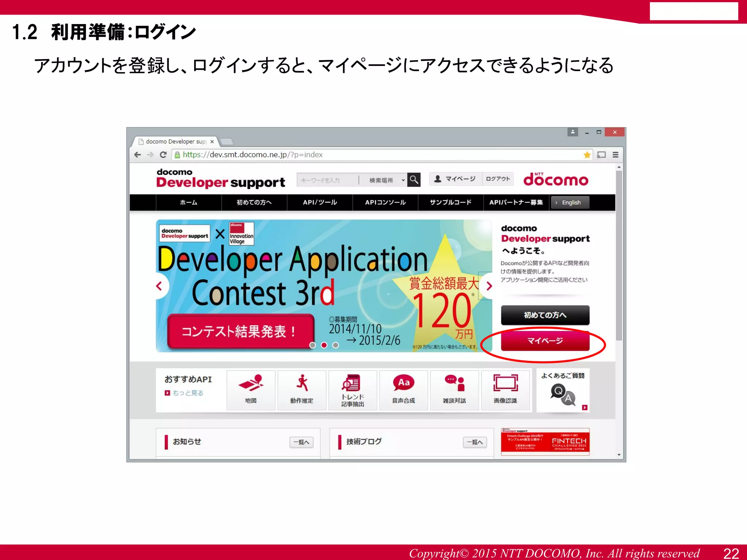The width and height of the screenshot is (747, 560).
Task: Click 一覧へ button in お知らせ section
Action: pyautogui.click(x=302, y=442)
